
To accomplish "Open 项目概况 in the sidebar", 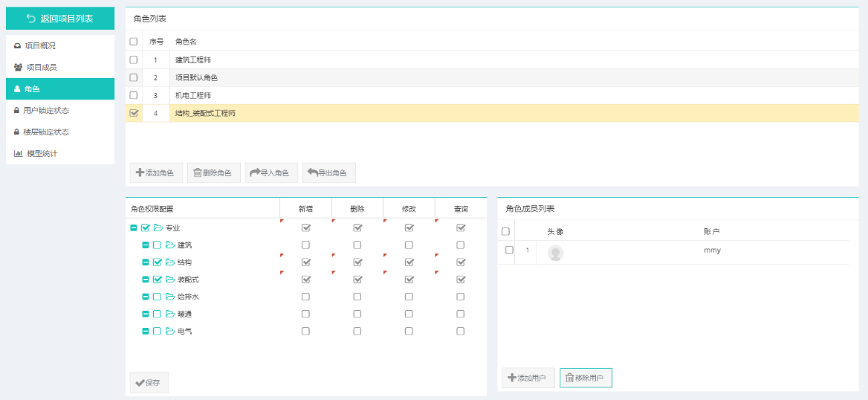I will [x=40, y=46].
